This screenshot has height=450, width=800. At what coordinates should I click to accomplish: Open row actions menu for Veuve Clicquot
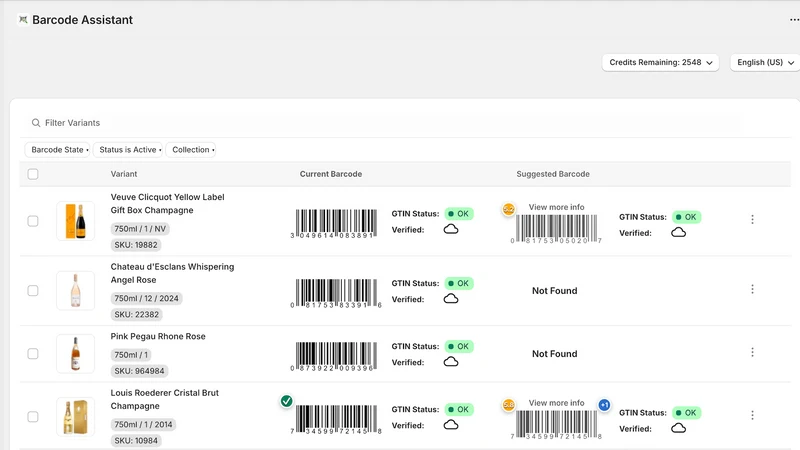pyautogui.click(x=753, y=219)
